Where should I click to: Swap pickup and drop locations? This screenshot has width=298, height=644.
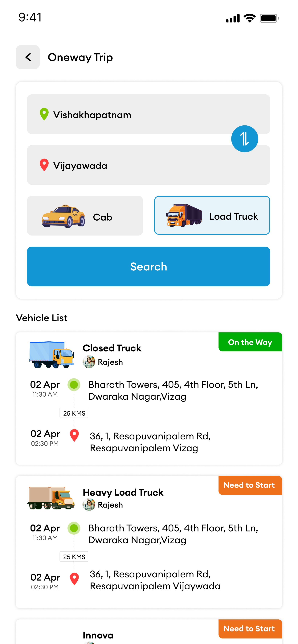click(244, 139)
